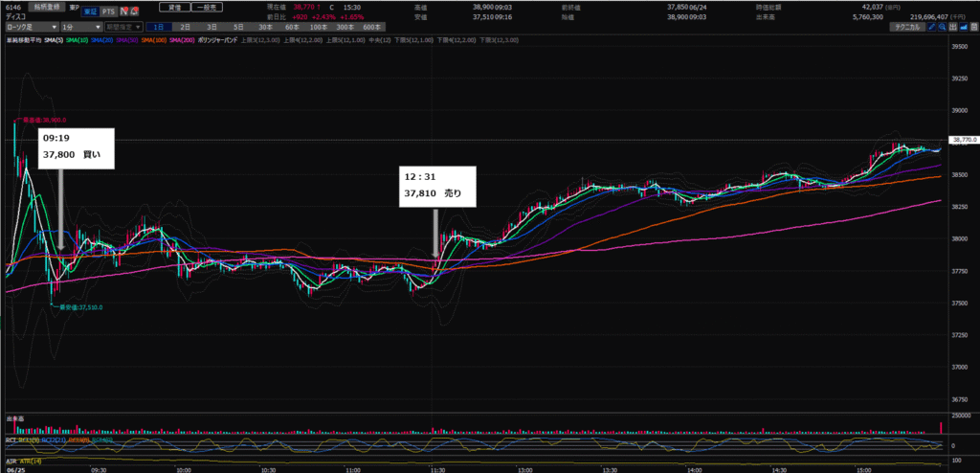Open the bell alert icon
Screen dimensions: 980x473
pos(134,11)
